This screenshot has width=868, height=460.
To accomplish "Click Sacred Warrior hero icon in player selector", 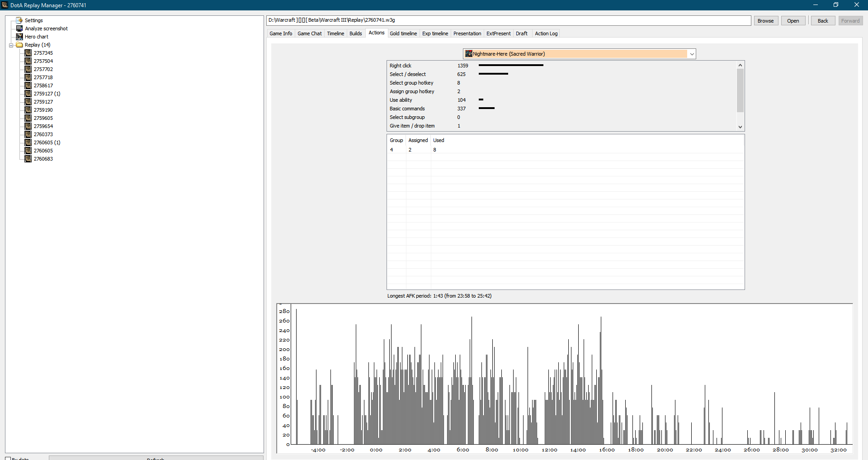I will 469,54.
